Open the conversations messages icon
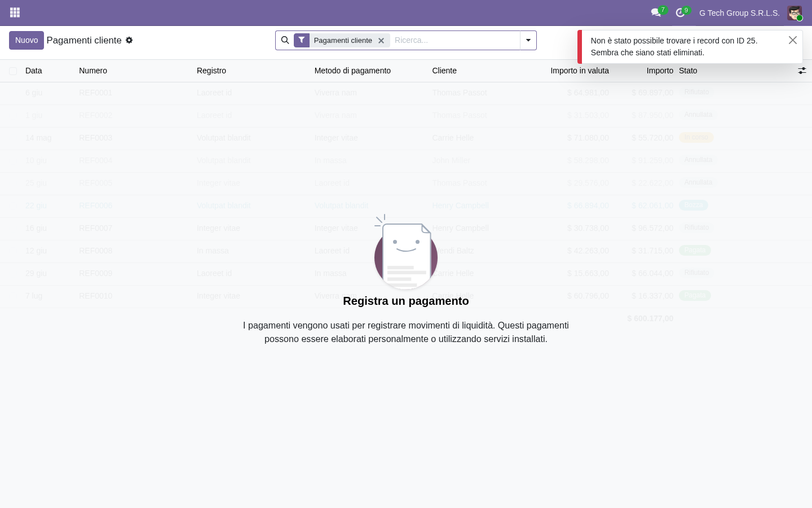 tap(656, 12)
